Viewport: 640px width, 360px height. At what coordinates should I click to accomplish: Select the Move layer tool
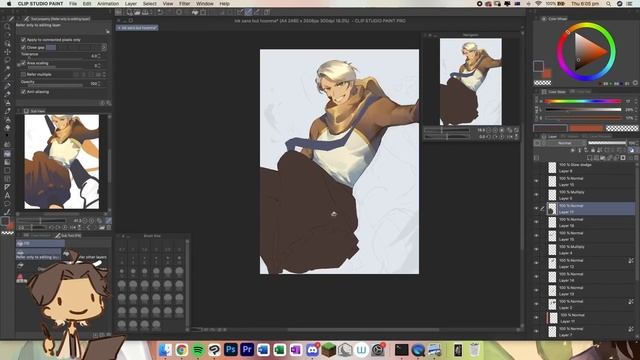tap(7, 52)
